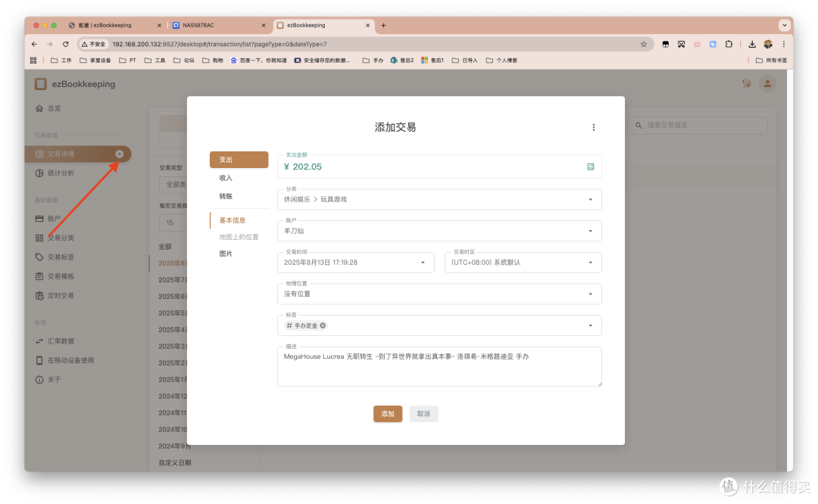
Task: Open the tab search chevron at top right
Action: [x=784, y=25]
